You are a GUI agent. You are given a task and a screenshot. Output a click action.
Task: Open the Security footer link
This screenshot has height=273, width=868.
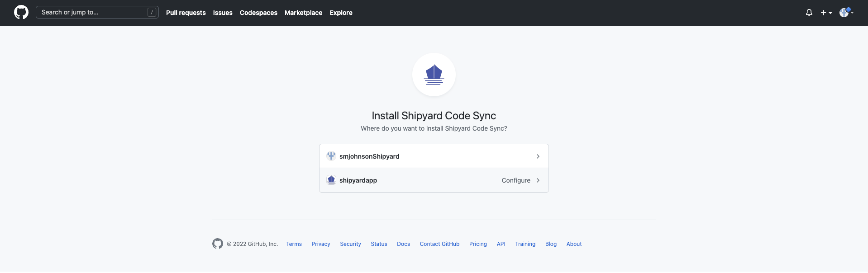[350, 244]
